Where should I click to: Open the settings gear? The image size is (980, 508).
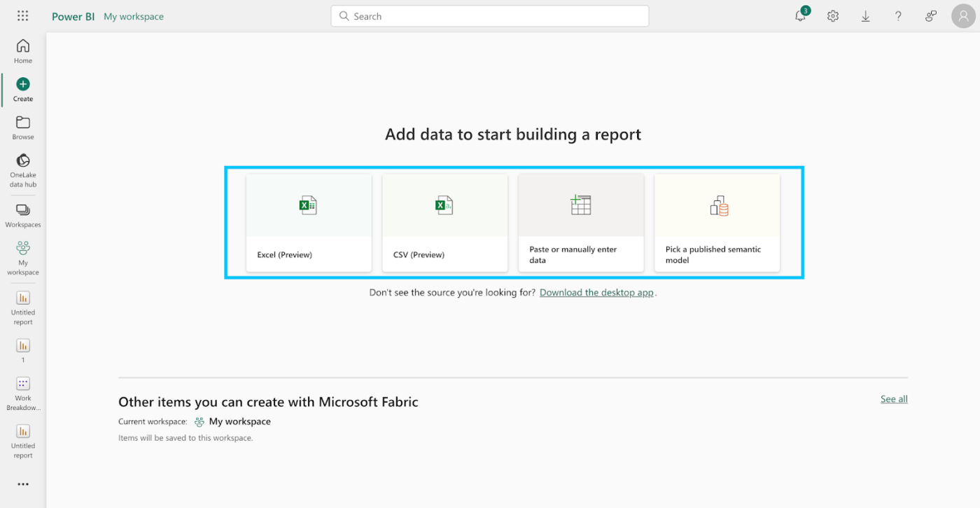pos(833,16)
